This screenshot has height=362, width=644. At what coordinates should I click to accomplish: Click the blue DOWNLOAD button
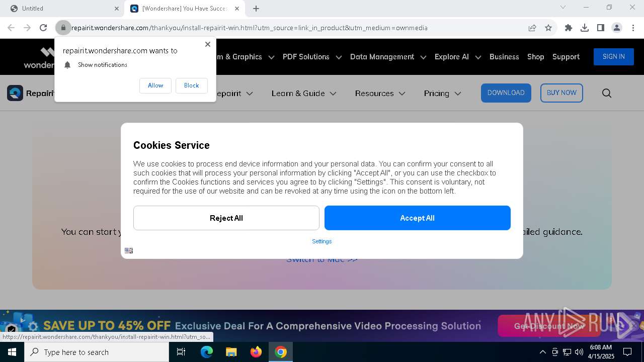tap(506, 93)
